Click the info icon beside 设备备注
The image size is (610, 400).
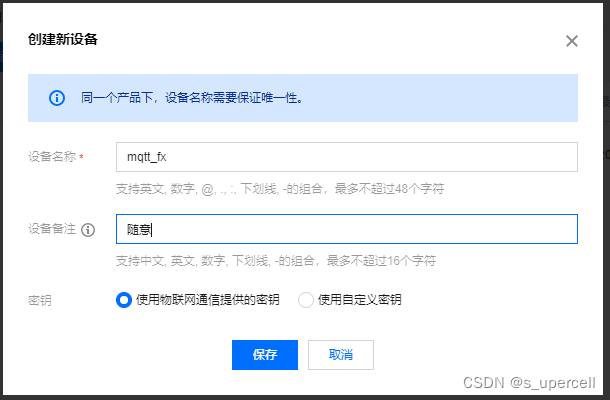(x=88, y=230)
